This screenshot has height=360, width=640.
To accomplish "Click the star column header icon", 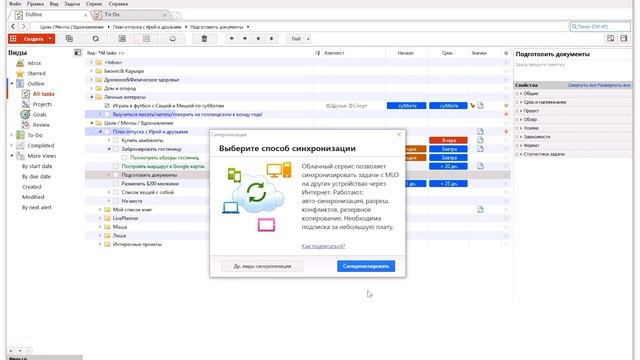I will tap(506, 53).
